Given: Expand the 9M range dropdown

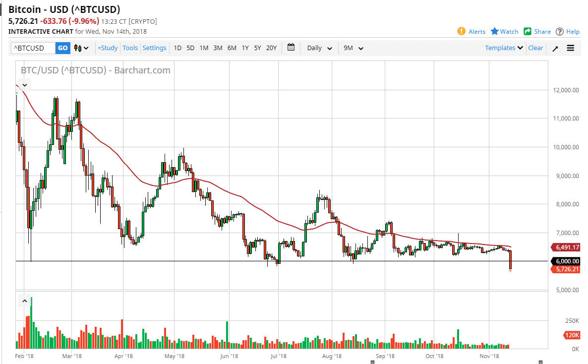Looking at the screenshot, I should 353,48.
